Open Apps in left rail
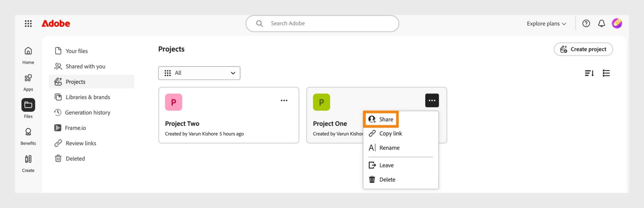 (28, 83)
